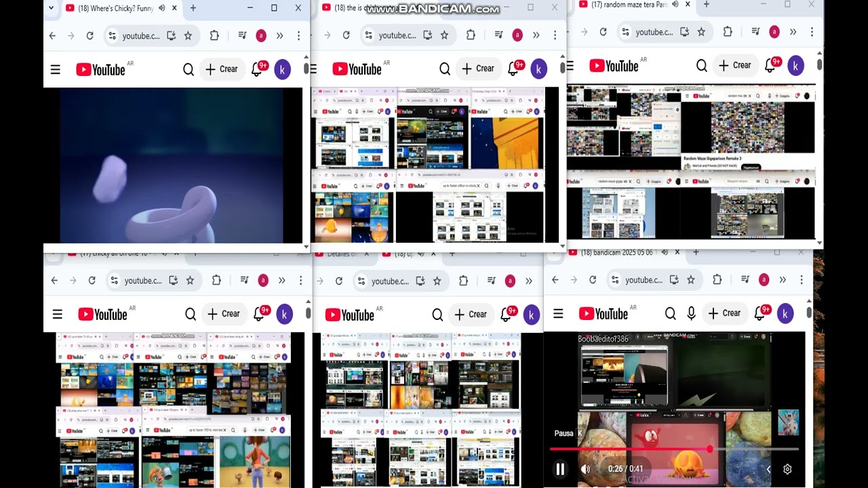This screenshot has width=868, height=488.
Task: Open Chrome profile avatar in random maze window
Action: (774, 32)
